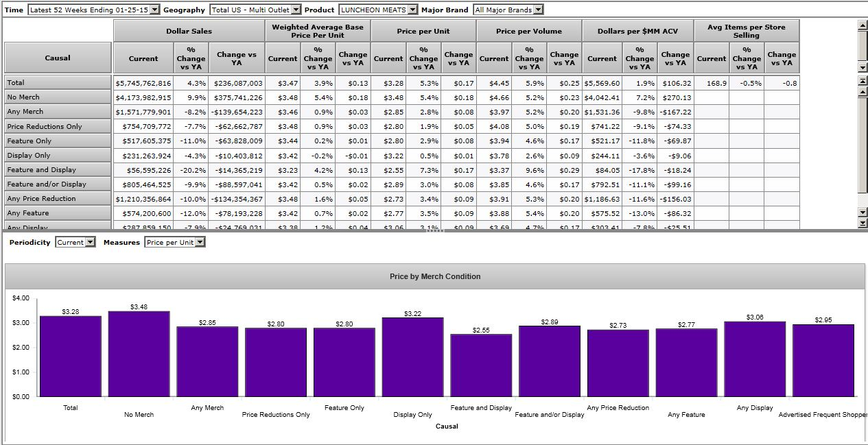Choose from the Major Brand dropdown
The height and width of the screenshot is (445, 868).
point(508,10)
